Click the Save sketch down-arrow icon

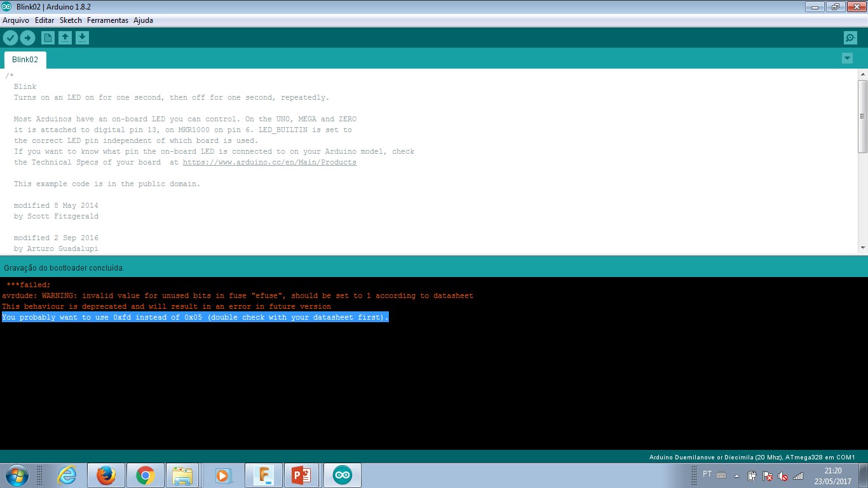click(x=82, y=38)
